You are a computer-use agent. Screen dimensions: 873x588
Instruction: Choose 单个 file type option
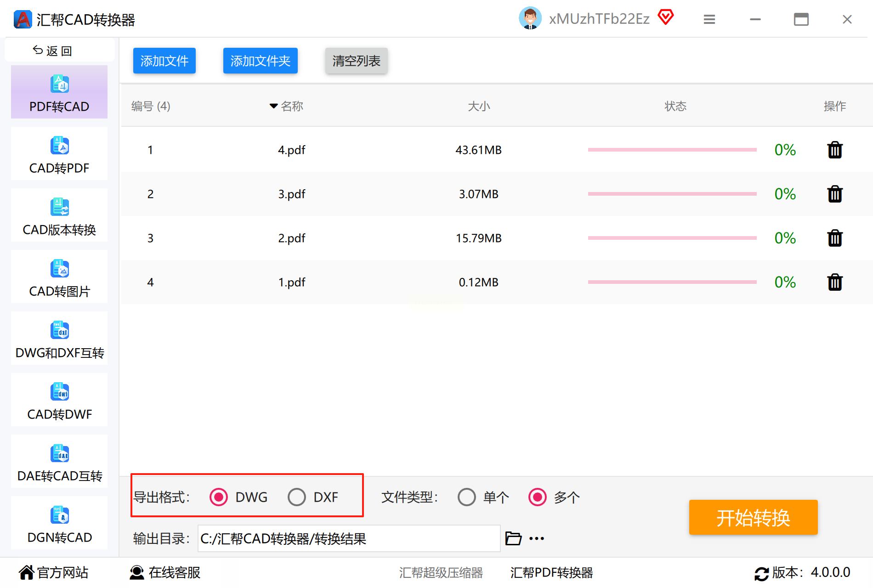click(466, 497)
